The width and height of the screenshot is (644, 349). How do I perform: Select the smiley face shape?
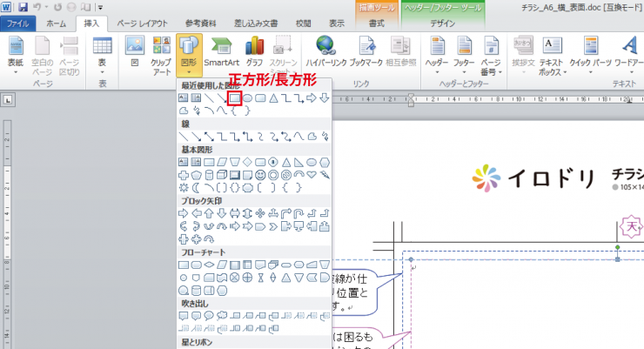(260, 175)
